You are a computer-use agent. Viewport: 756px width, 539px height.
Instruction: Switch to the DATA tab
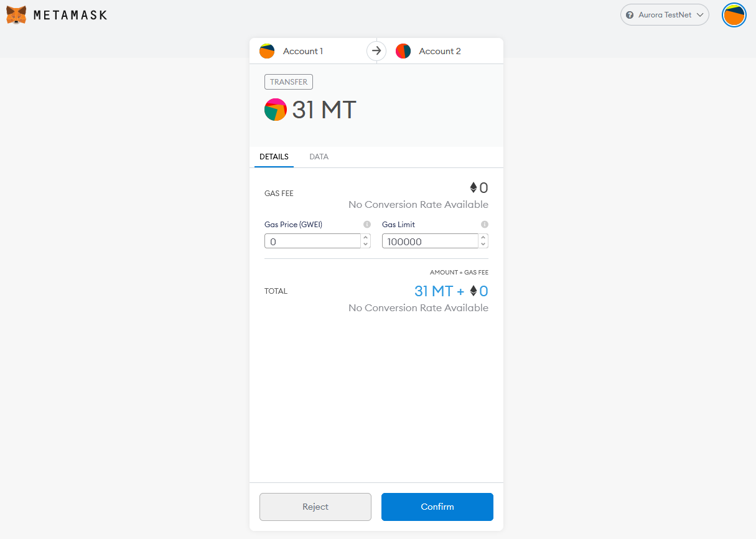tap(319, 157)
